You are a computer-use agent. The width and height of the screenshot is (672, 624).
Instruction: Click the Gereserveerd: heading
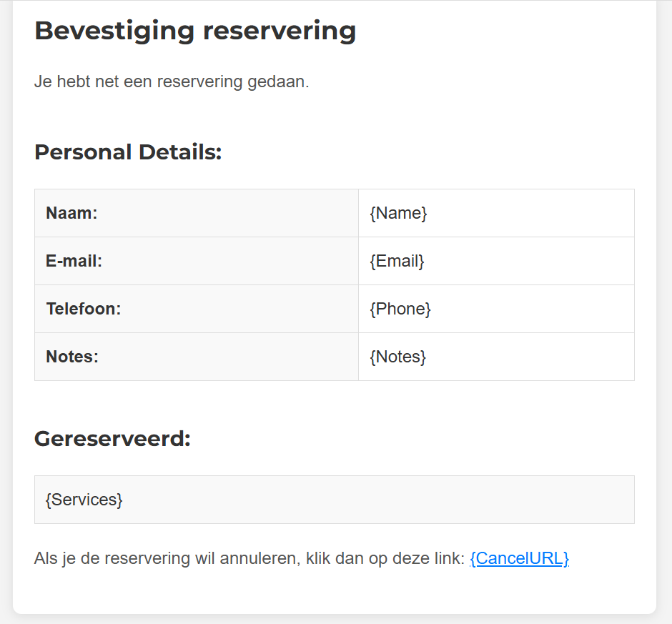[112, 439]
